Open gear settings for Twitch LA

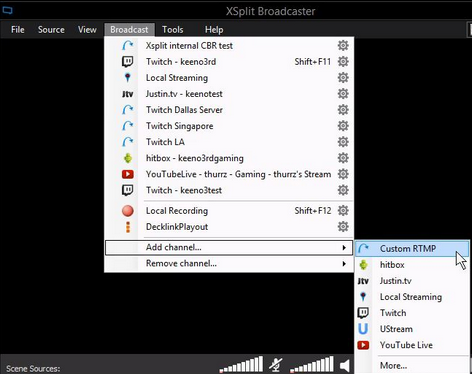tap(343, 142)
